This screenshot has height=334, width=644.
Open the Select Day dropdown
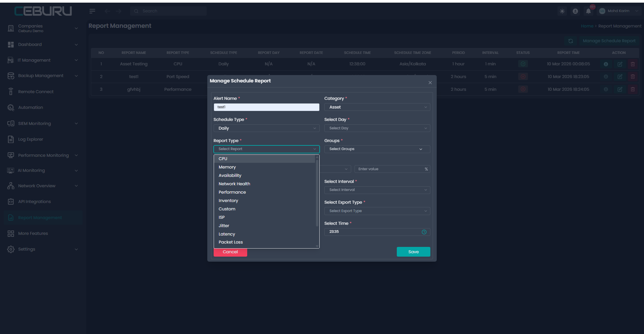pyautogui.click(x=377, y=128)
